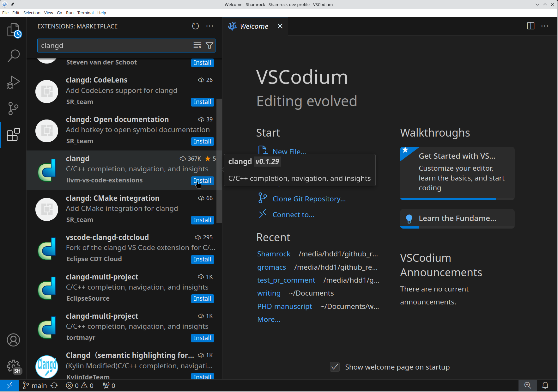Select Clangd semantic highlighting Kylin extension

[x=124, y=366]
